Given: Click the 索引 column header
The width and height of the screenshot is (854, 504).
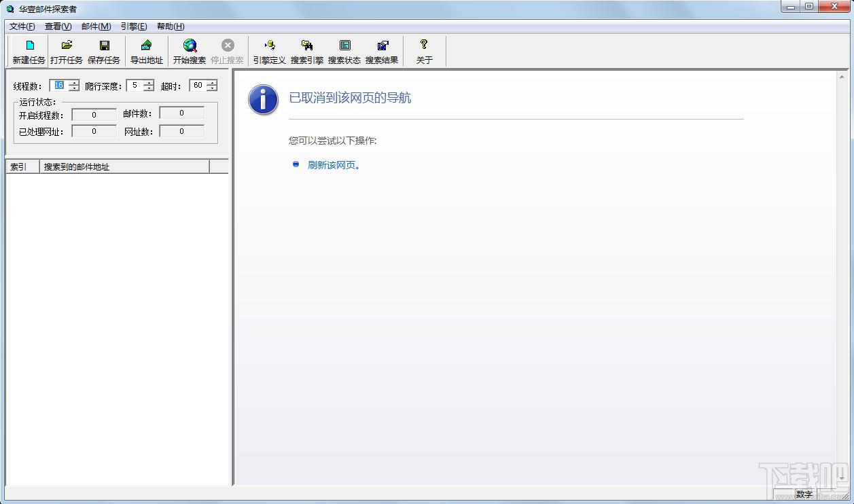Looking at the screenshot, I should [x=23, y=166].
